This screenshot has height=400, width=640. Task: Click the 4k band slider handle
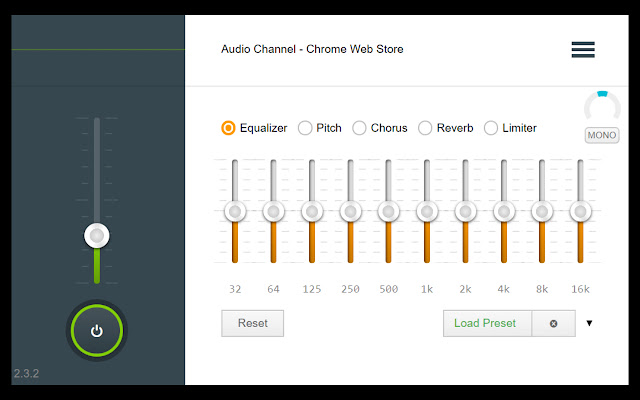click(x=504, y=211)
